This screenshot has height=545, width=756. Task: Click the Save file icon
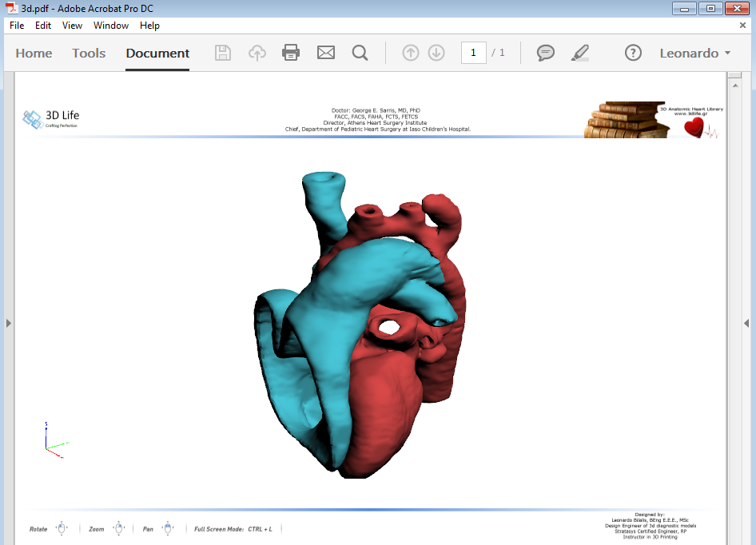[222, 52]
